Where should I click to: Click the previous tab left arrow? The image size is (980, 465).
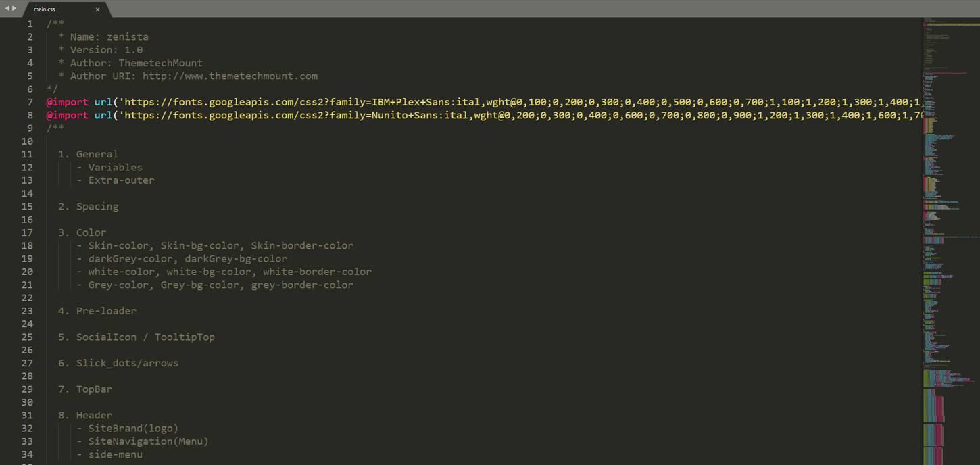7,9
